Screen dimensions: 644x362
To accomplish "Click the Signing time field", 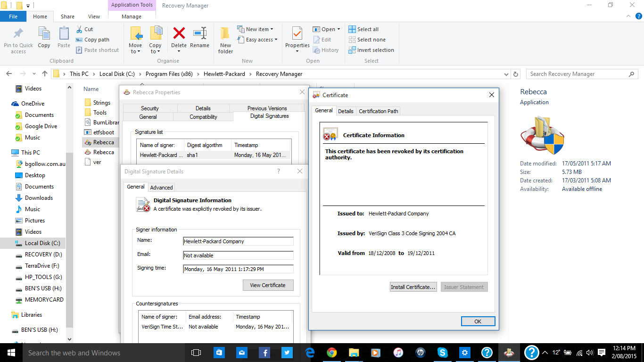I will (x=238, y=269).
